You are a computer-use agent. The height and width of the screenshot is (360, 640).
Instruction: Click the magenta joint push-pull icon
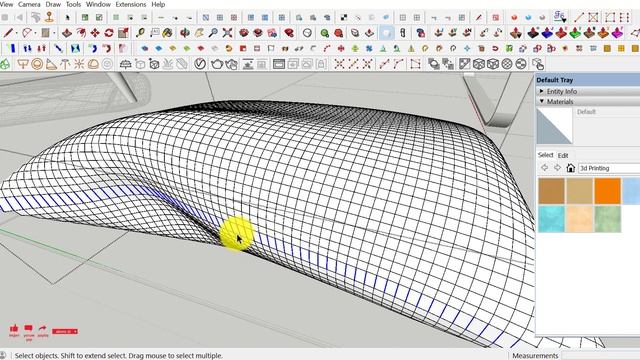point(617,33)
